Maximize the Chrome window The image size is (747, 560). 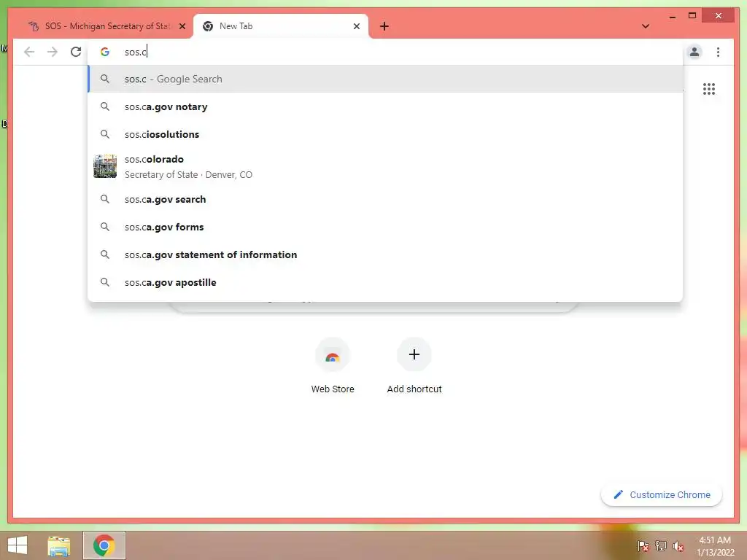(x=692, y=16)
